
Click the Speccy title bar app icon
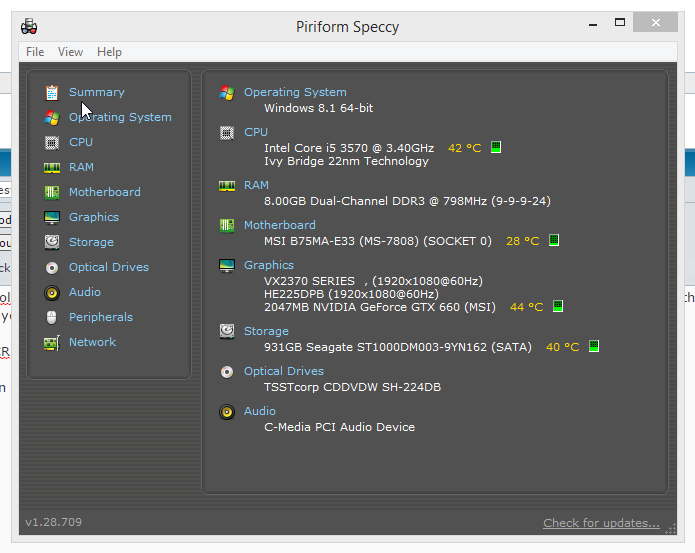29,26
